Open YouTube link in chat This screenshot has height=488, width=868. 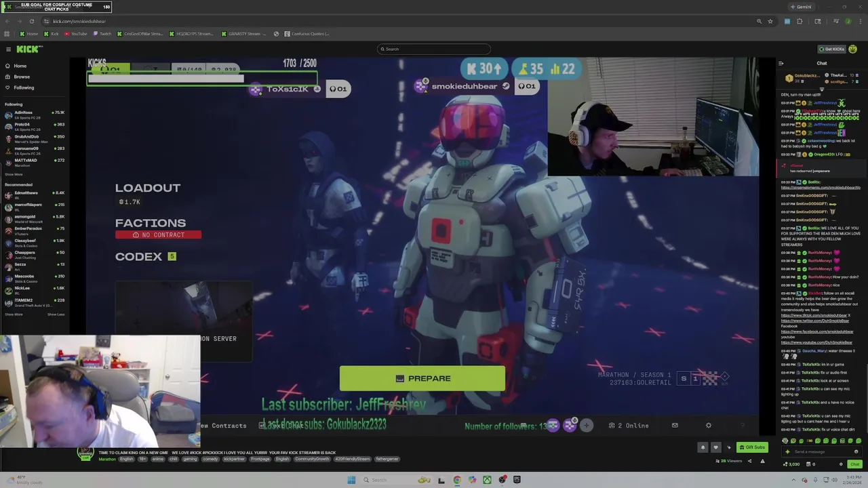(x=816, y=342)
